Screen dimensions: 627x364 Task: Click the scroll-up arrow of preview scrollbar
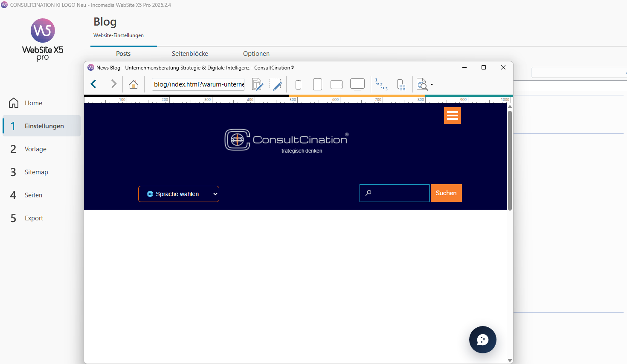point(510,107)
